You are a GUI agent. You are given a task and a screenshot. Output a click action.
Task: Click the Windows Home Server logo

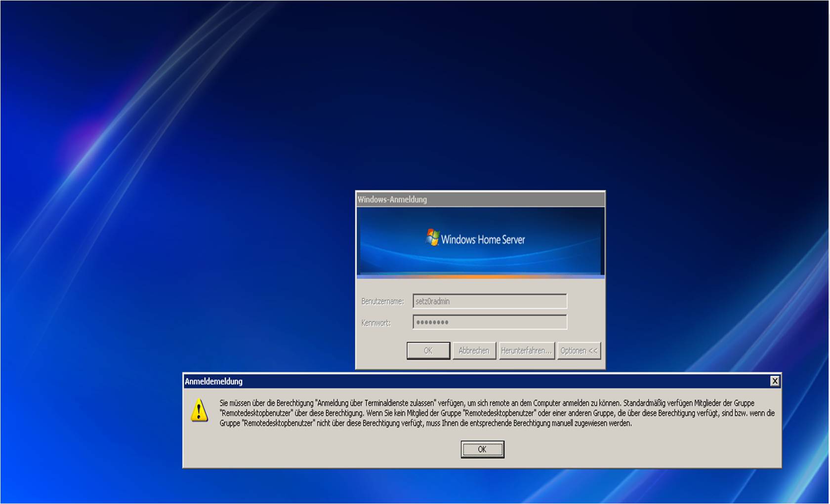475,238
